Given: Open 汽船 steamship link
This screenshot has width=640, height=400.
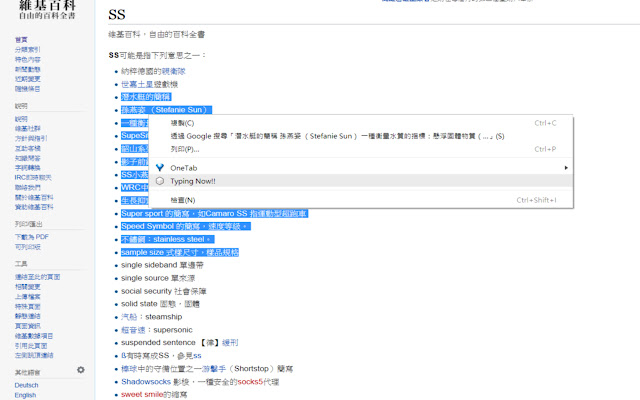Looking at the screenshot, I should pyautogui.click(x=129, y=317).
